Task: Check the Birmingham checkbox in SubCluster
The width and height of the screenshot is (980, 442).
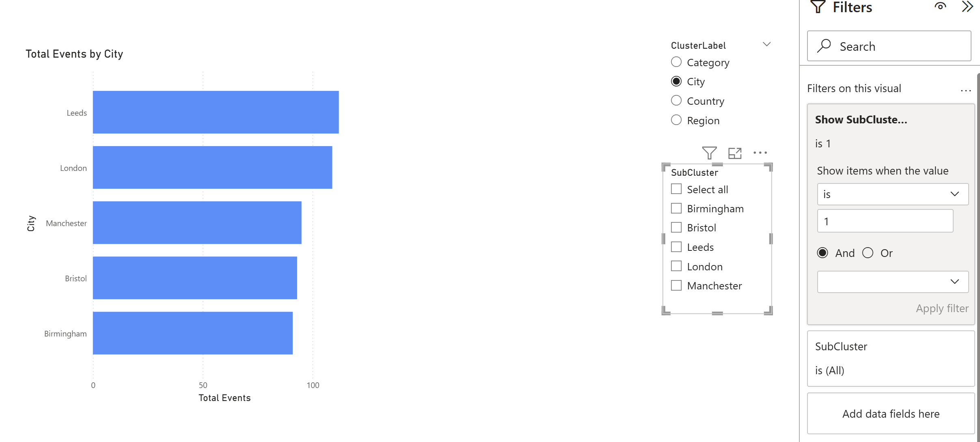Action: (676, 209)
